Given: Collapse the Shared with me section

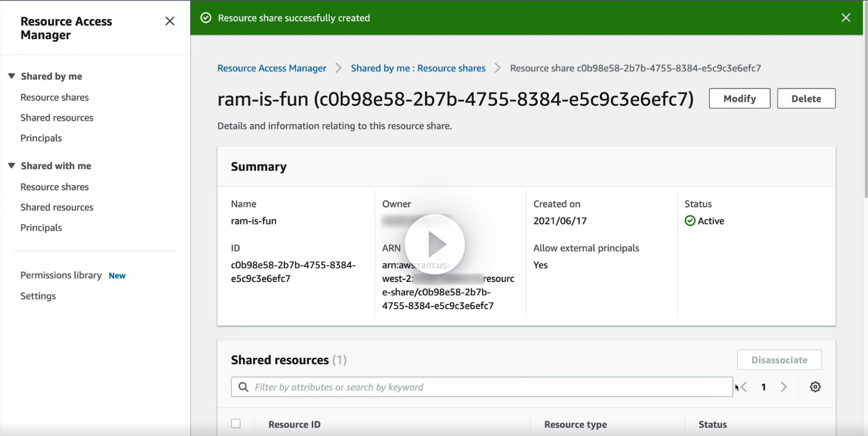Looking at the screenshot, I should (12, 166).
